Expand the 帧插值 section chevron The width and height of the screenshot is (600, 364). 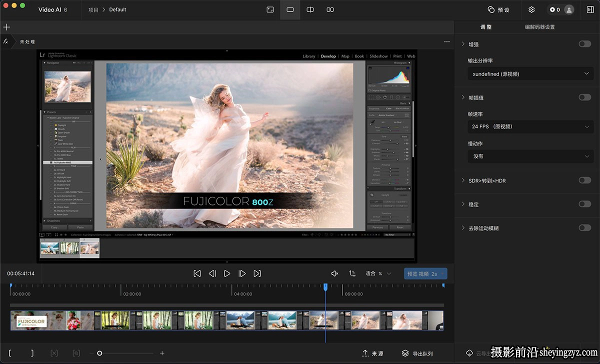(x=463, y=97)
